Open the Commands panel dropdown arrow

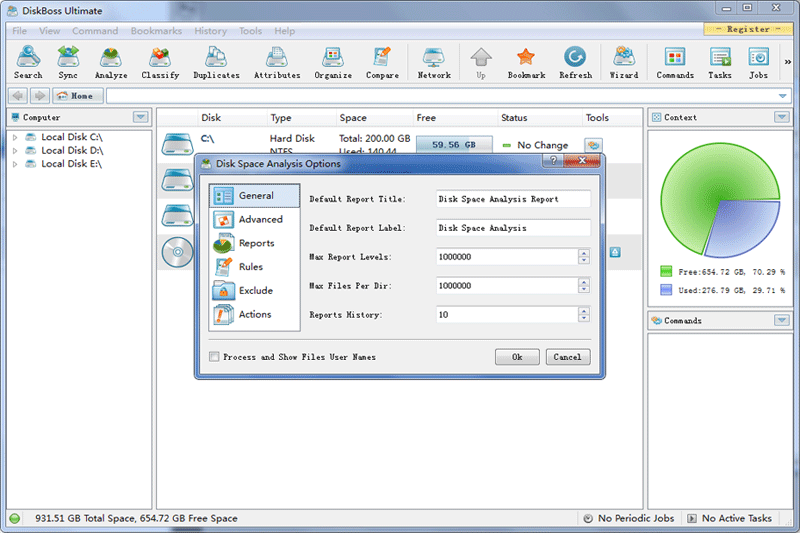[781, 321]
